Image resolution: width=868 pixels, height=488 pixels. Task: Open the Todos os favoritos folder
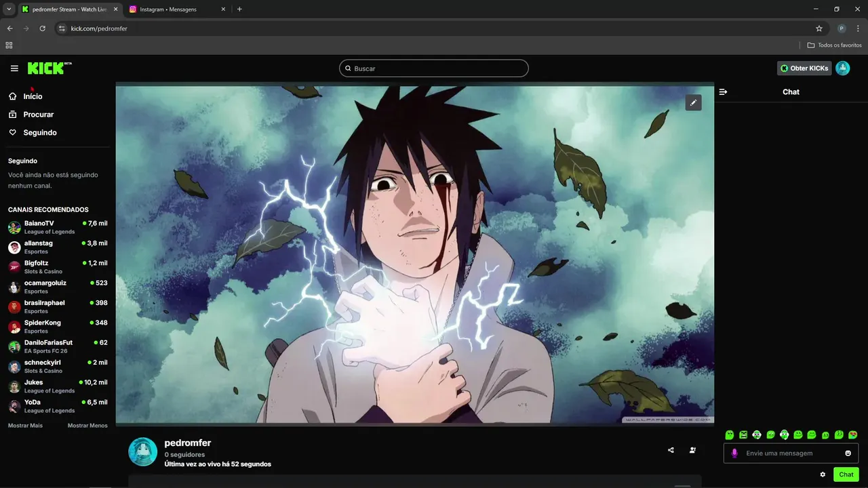coord(834,45)
